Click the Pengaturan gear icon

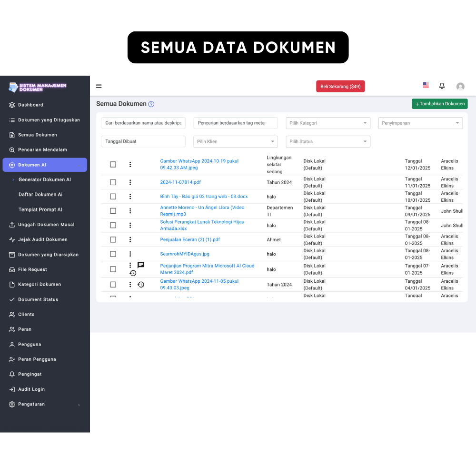pyautogui.click(x=12, y=404)
